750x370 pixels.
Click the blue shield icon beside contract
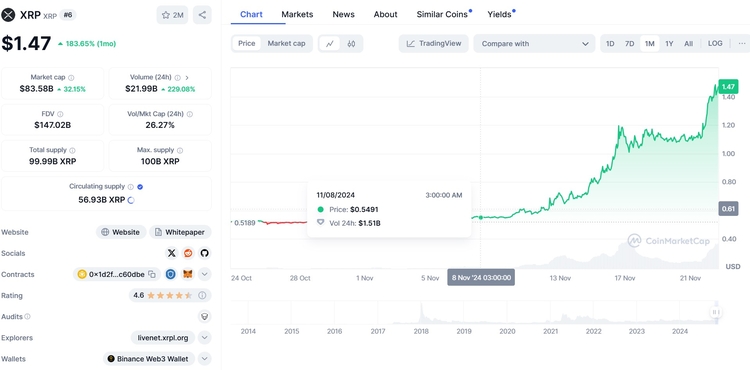pyautogui.click(x=171, y=274)
